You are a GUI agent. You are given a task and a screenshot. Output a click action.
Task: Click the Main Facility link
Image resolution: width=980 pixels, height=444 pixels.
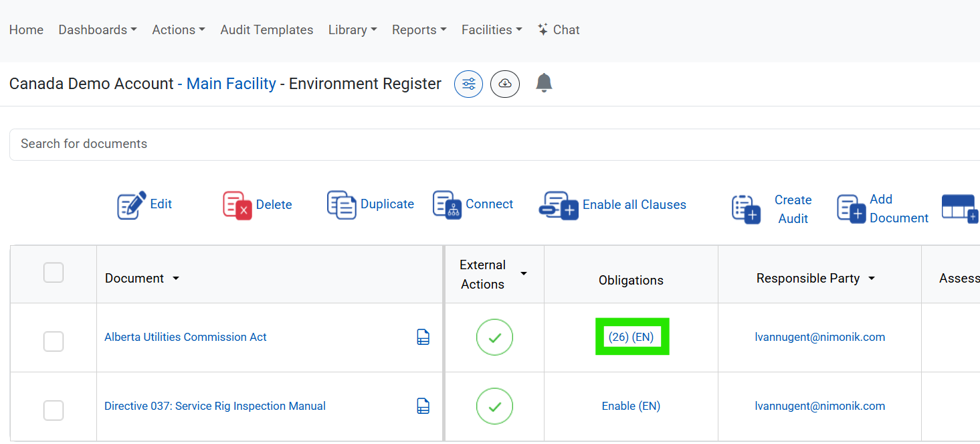point(231,84)
